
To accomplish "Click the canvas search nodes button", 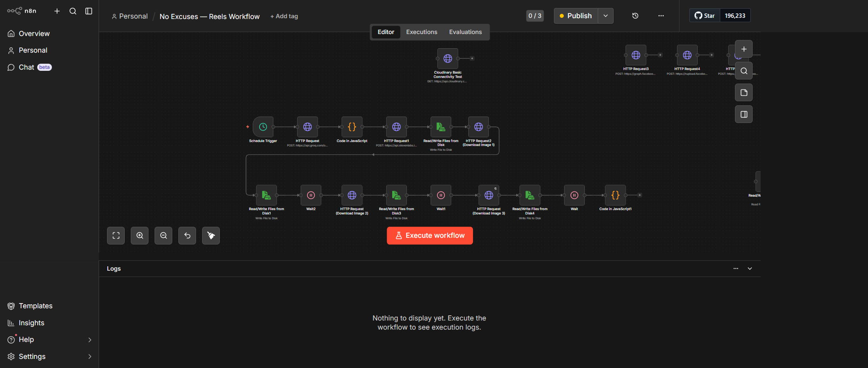I will [x=744, y=71].
